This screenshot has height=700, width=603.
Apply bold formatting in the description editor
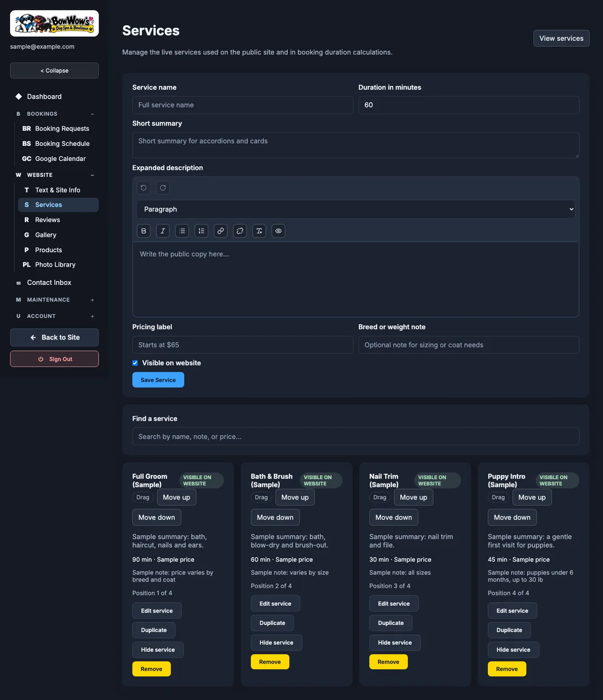click(x=144, y=231)
